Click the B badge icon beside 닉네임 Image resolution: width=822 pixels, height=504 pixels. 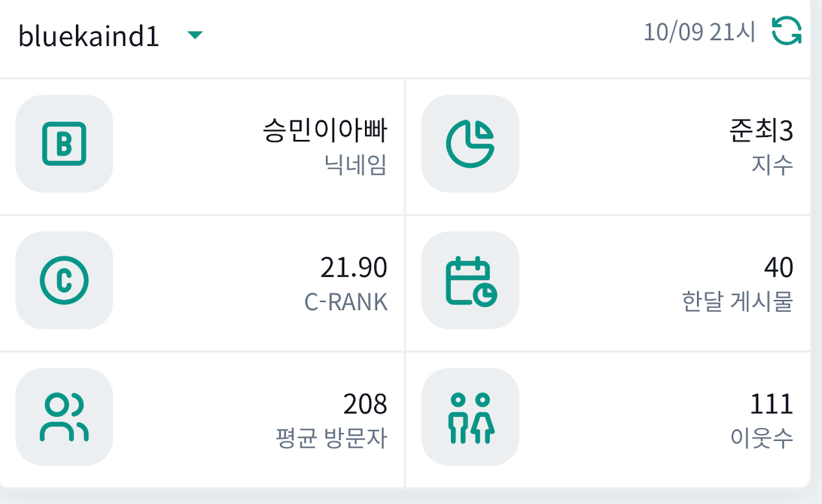pyautogui.click(x=64, y=144)
